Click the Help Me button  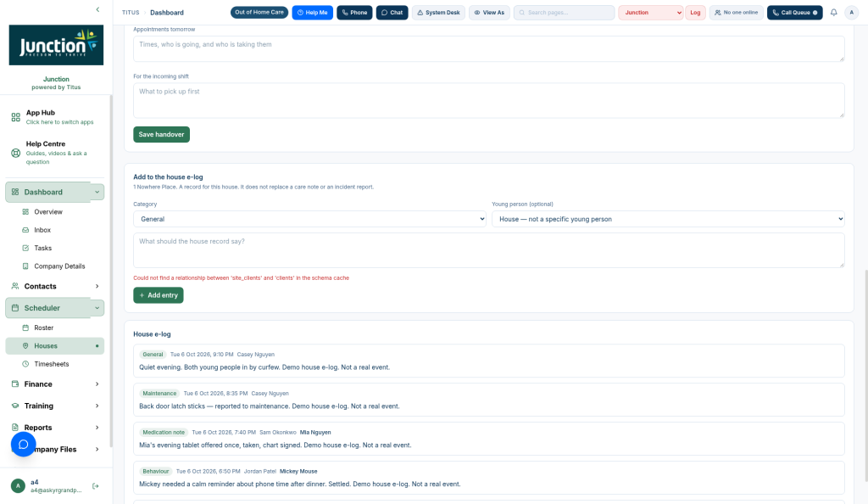click(312, 12)
